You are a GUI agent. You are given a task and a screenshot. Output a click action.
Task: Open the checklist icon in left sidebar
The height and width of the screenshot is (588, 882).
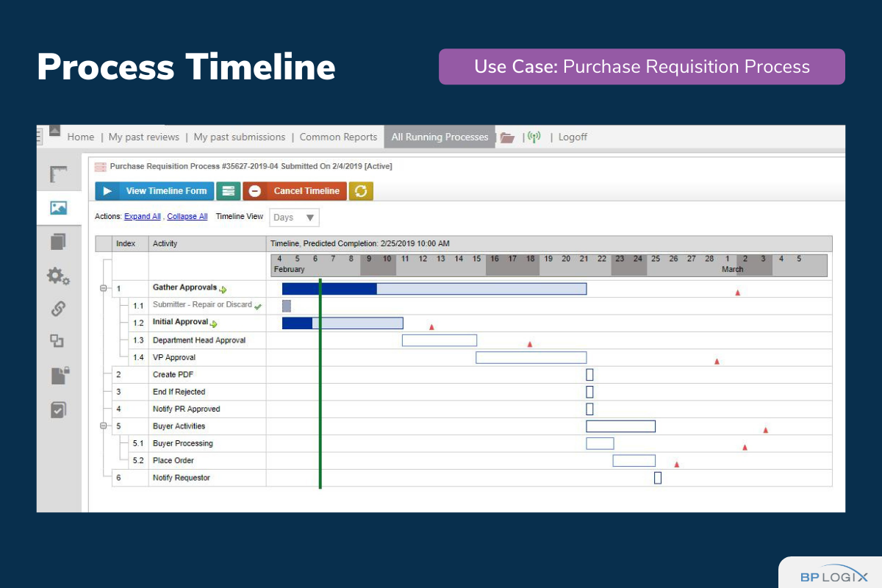pos(59,409)
